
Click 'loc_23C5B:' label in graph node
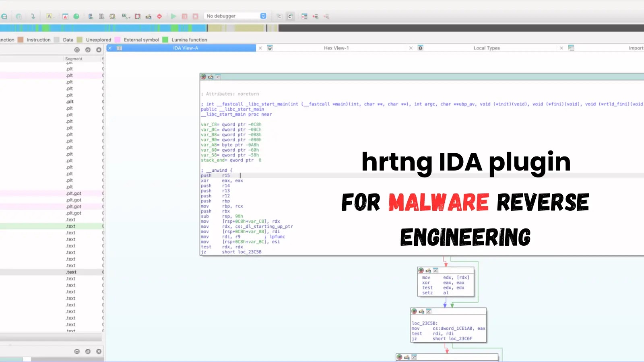[425, 323]
